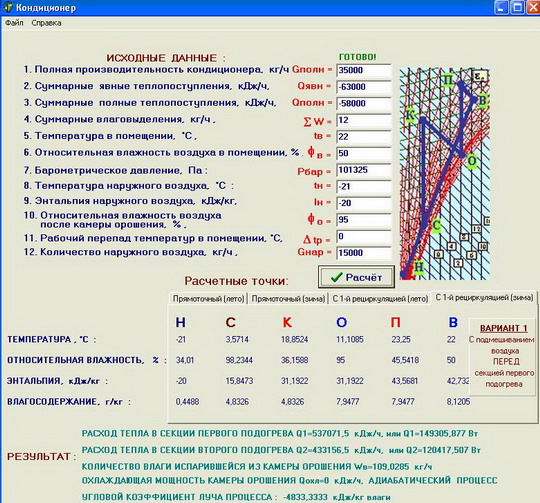The image size is (540, 503).
Task: Click the Расчёт button
Action: 356,277
